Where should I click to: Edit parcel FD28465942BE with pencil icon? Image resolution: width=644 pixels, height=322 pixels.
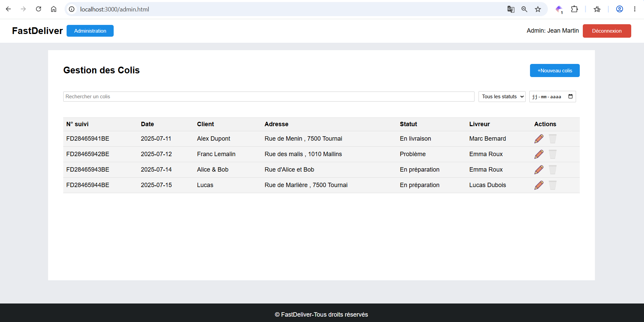click(539, 154)
